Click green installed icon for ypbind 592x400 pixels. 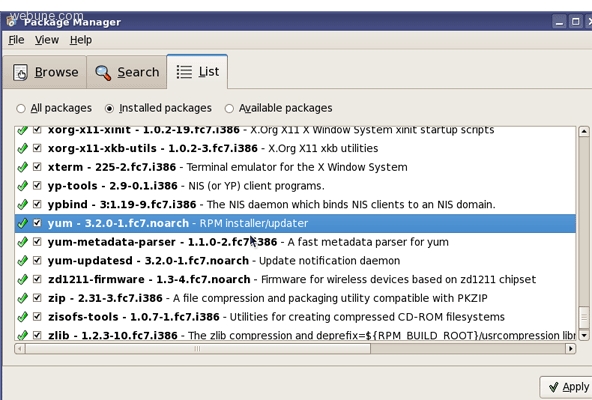(x=23, y=204)
